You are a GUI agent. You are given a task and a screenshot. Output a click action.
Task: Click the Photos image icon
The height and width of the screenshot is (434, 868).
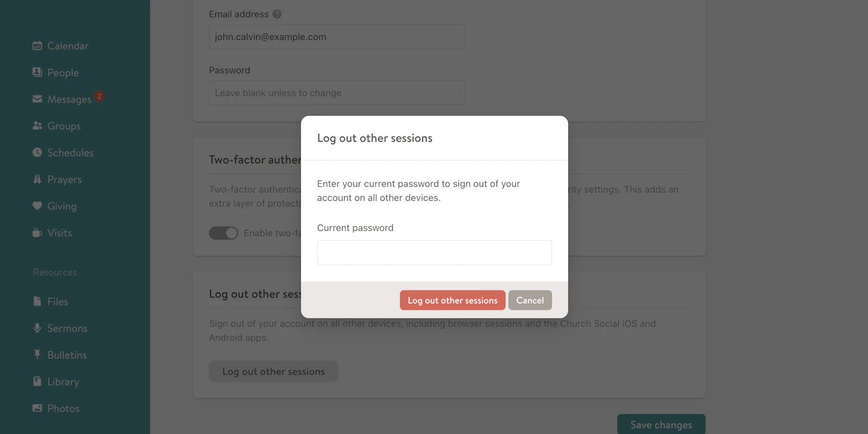pos(36,407)
